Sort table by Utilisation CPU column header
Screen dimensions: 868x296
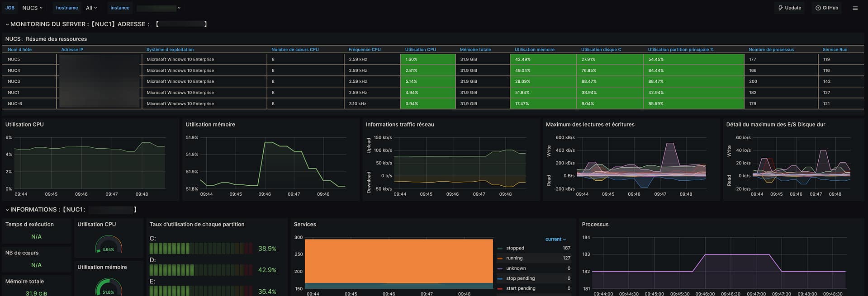tap(420, 50)
